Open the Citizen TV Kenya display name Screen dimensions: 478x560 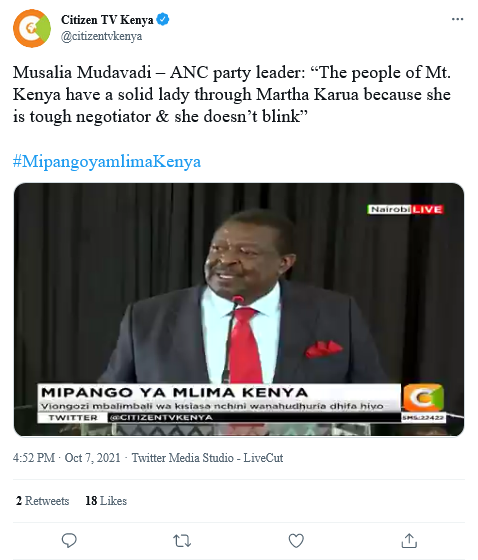(x=107, y=20)
